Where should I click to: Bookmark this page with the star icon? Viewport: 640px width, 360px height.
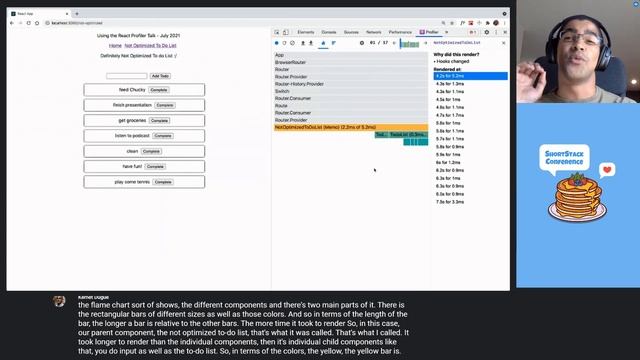click(x=452, y=23)
